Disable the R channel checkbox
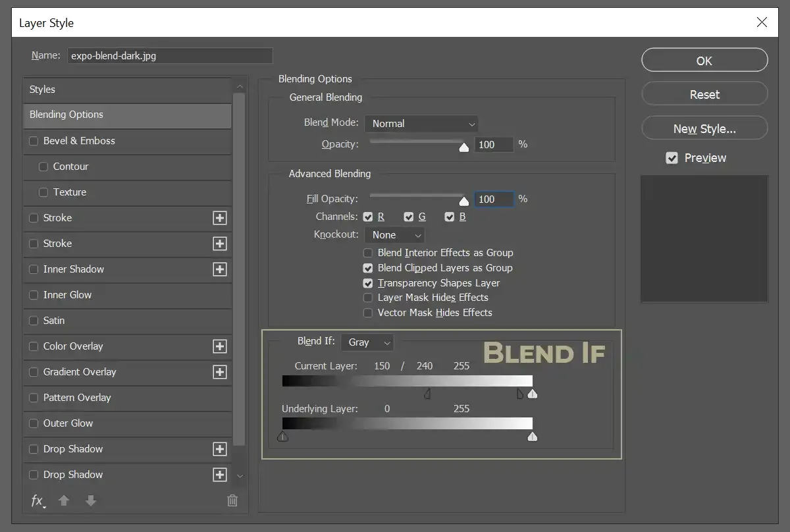790x532 pixels. point(367,217)
